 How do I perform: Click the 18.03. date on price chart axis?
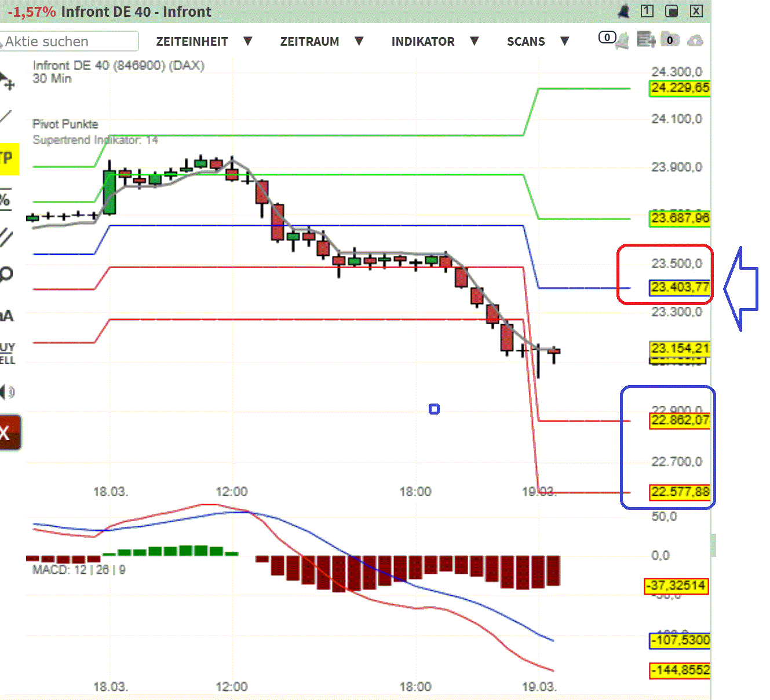point(111,492)
